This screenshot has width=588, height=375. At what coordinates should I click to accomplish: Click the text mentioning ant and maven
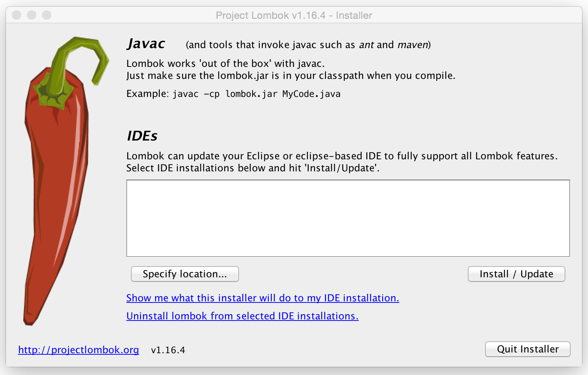click(308, 45)
